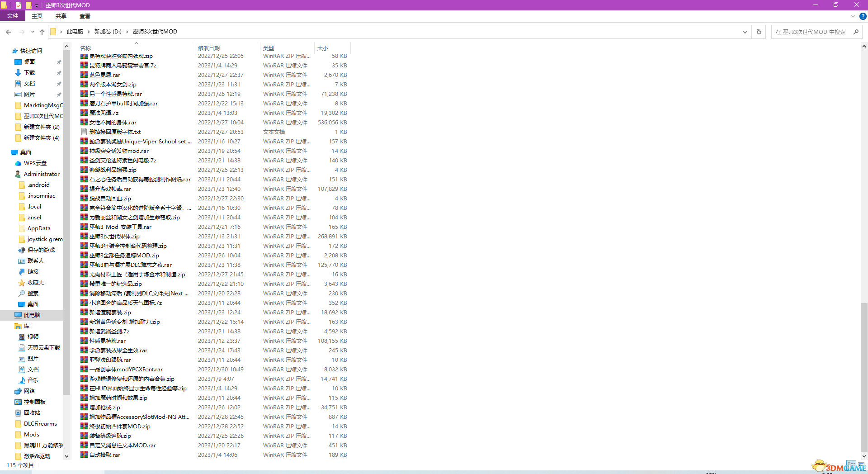The height and width of the screenshot is (474, 868).
Task: Open WPS云盘 in the navigation pane
Action: 35,163
